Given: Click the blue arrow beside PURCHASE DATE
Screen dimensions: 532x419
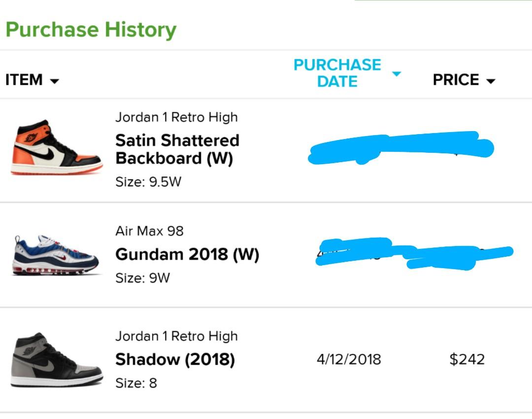Looking at the screenshot, I should [396, 73].
